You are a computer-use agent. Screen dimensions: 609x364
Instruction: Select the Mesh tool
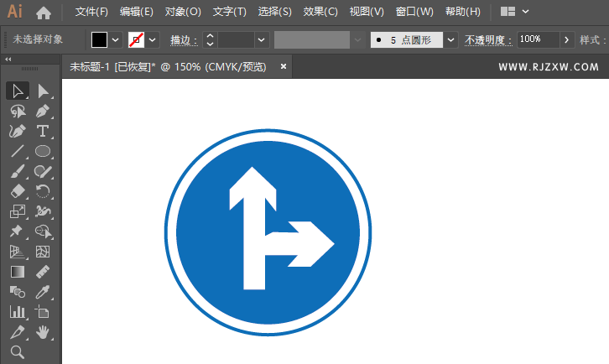pos(43,252)
